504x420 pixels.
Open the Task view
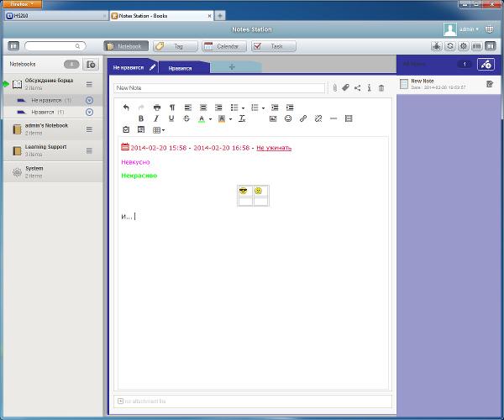(274, 46)
